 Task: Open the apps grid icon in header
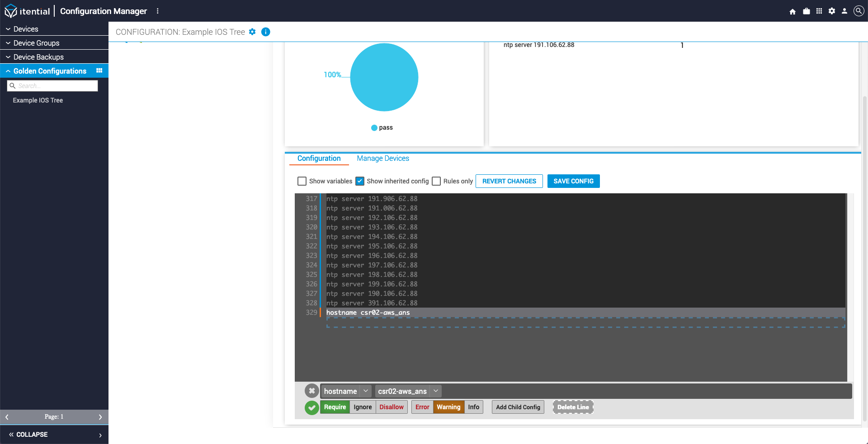pyautogui.click(x=819, y=11)
